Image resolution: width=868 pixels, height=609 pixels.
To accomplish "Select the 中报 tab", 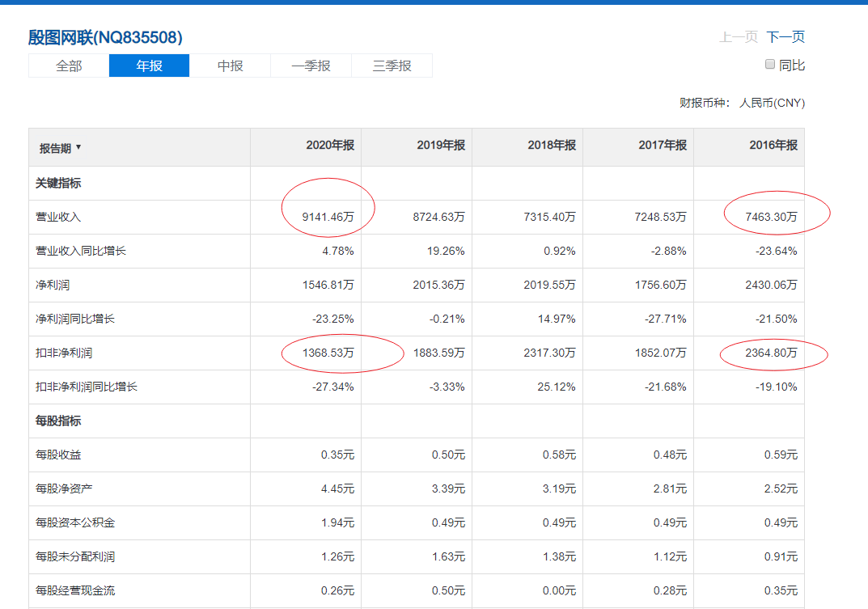I will tap(230, 66).
